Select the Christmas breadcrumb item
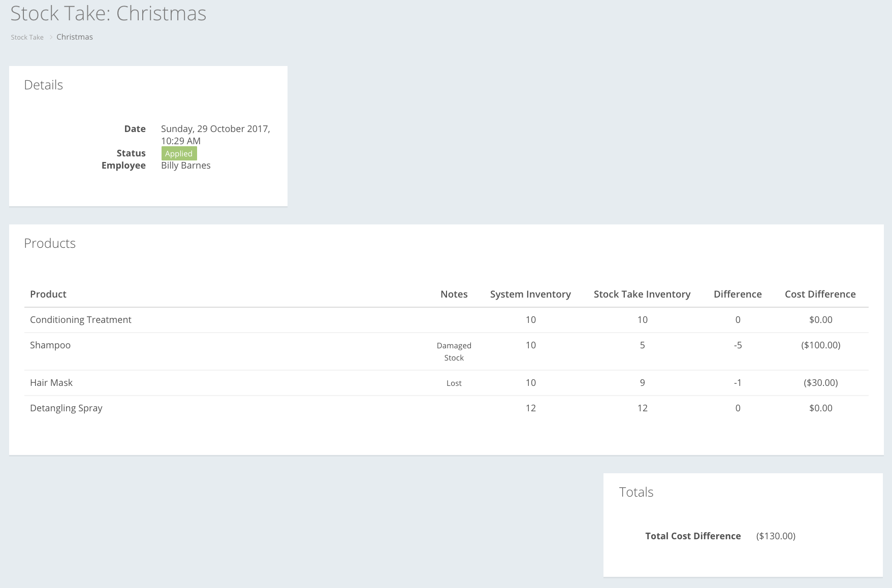 [x=74, y=37]
